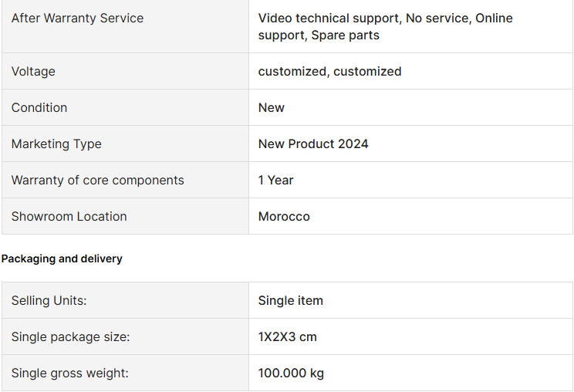574x392 pixels.
Task: Select the 1X2X3 cm package size
Action: [x=287, y=336]
